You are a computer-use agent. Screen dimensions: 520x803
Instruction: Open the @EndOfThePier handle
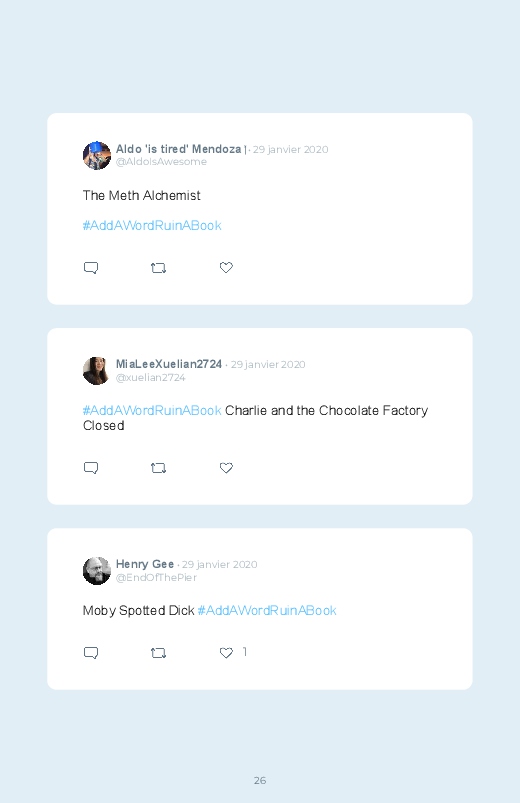click(156, 578)
